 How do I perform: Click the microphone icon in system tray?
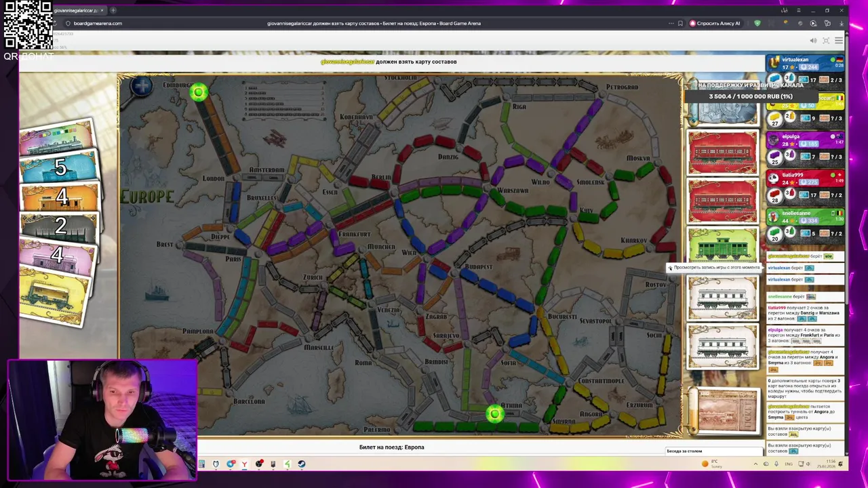tap(776, 464)
